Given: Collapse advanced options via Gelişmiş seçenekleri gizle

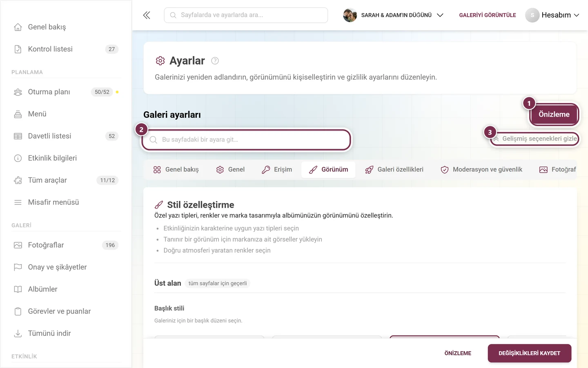Looking at the screenshot, I should [535, 139].
